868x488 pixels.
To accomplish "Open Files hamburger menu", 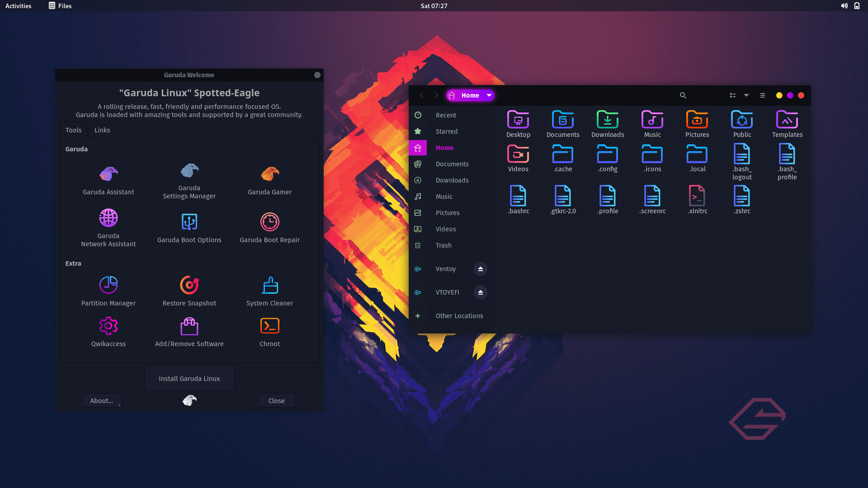I will (763, 95).
